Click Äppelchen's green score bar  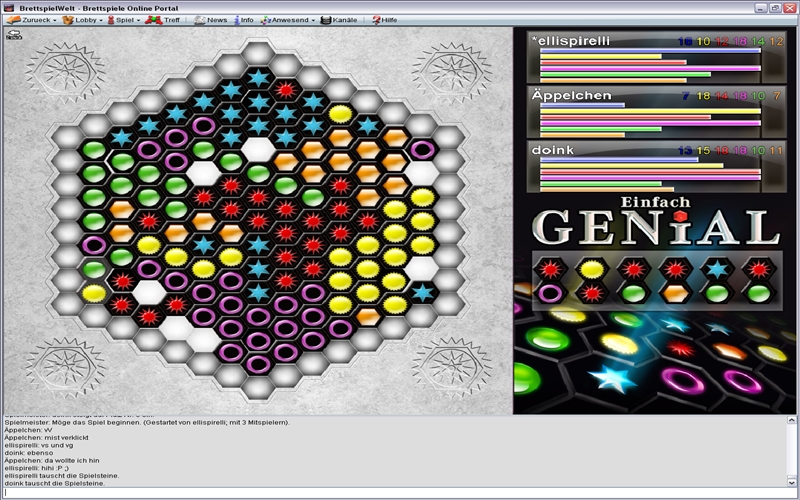pos(601,129)
